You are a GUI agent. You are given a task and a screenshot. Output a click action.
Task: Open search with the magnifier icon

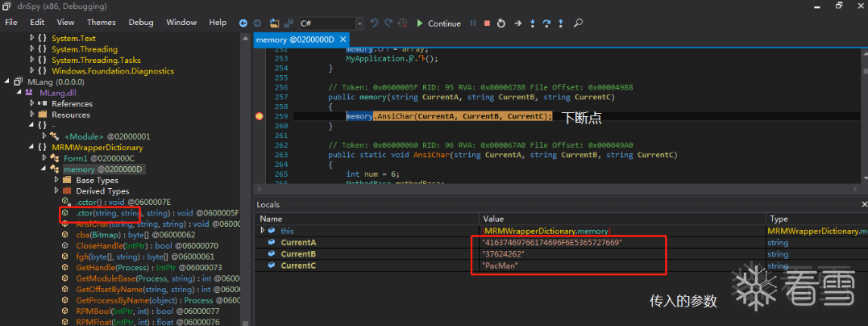(578, 23)
